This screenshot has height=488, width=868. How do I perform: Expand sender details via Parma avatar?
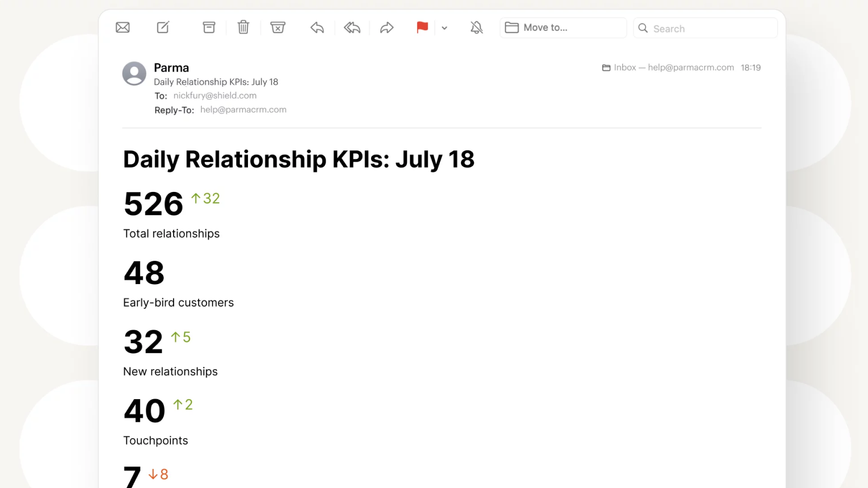(x=134, y=74)
